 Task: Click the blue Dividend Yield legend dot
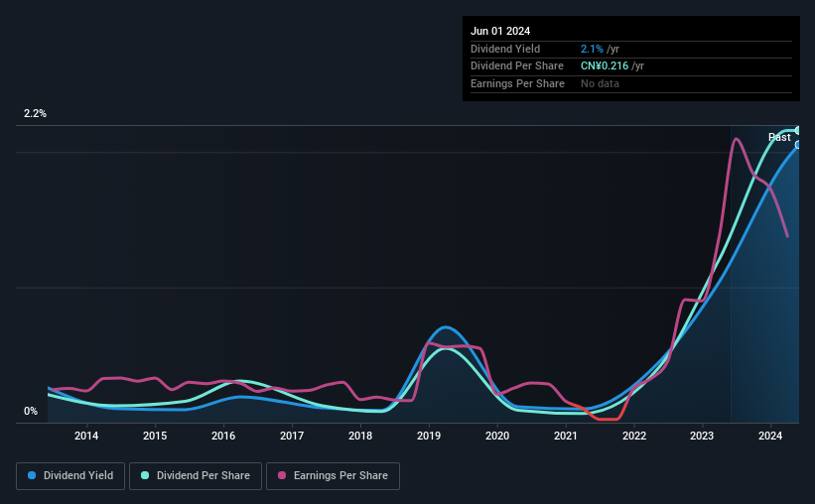coord(32,475)
